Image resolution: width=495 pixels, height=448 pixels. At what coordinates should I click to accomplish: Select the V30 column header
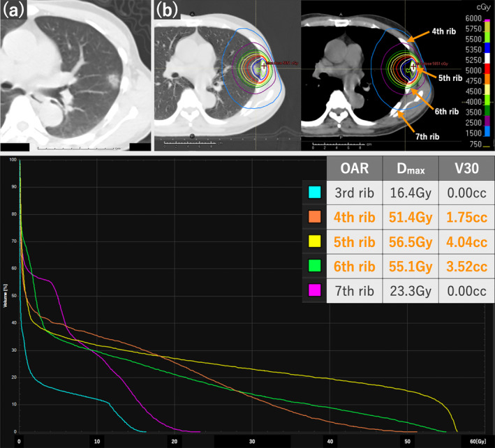click(x=466, y=168)
